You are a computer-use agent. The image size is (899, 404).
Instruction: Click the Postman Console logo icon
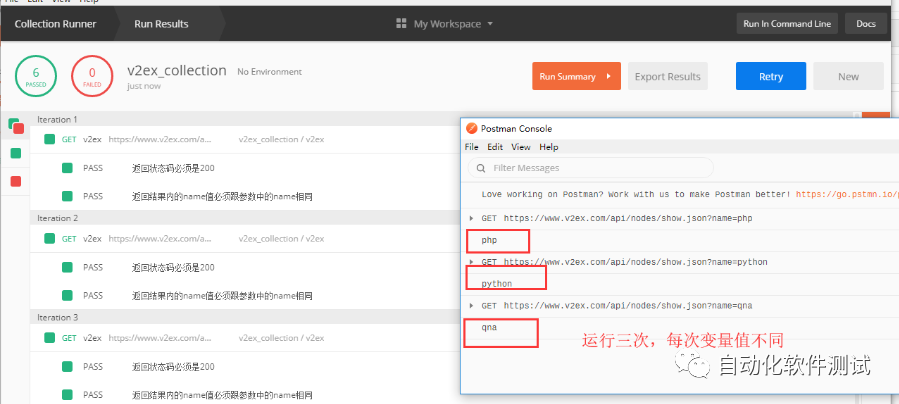(471, 128)
